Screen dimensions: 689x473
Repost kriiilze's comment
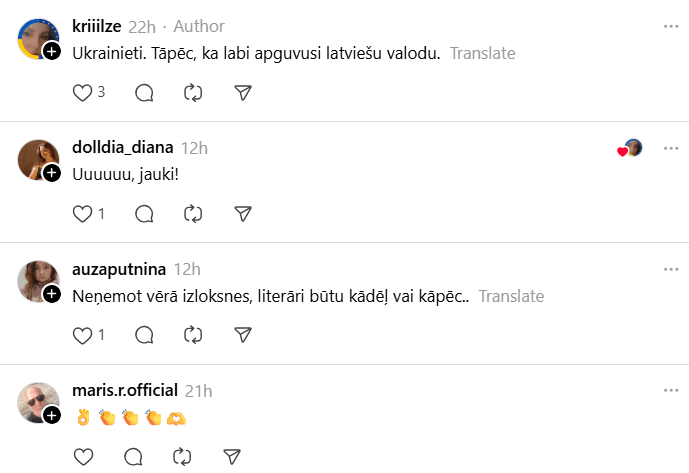tap(194, 93)
